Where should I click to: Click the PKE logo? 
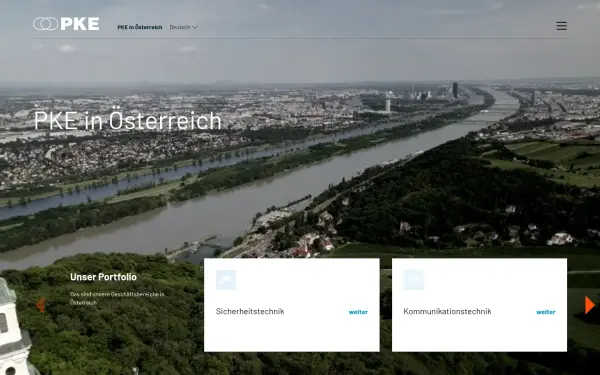tap(66, 24)
